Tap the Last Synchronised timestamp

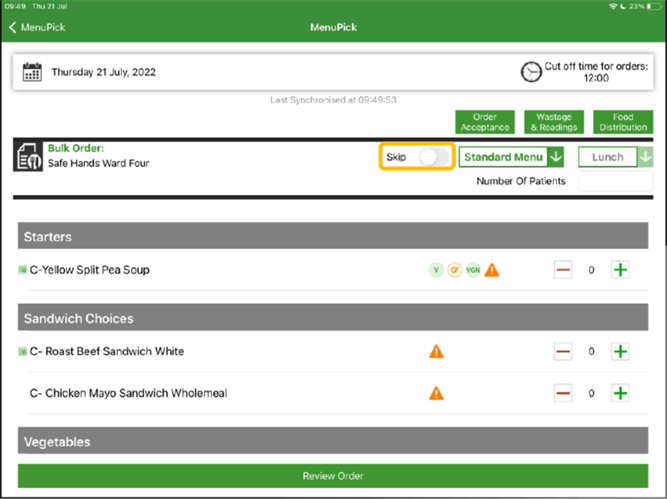[x=333, y=100]
